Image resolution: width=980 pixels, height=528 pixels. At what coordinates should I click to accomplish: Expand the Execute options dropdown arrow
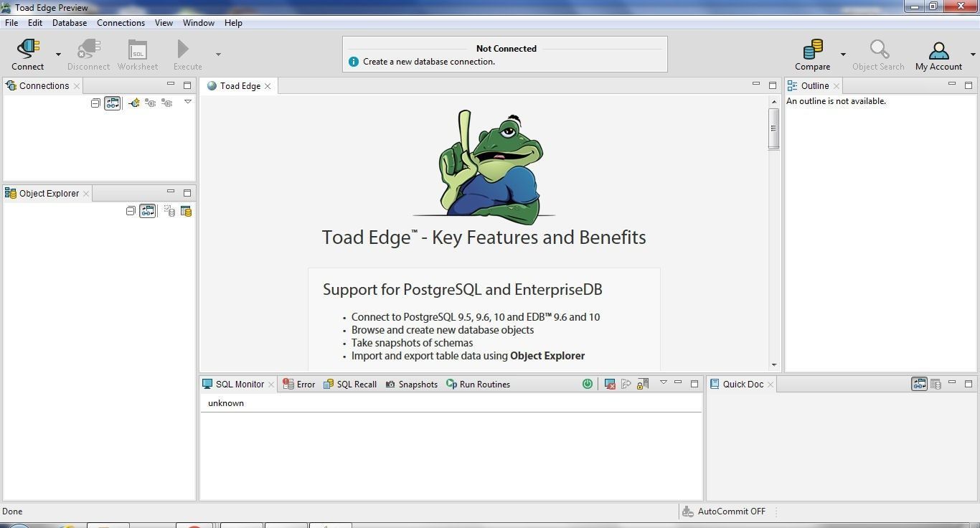pyautogui.click(x=218, y=55)
